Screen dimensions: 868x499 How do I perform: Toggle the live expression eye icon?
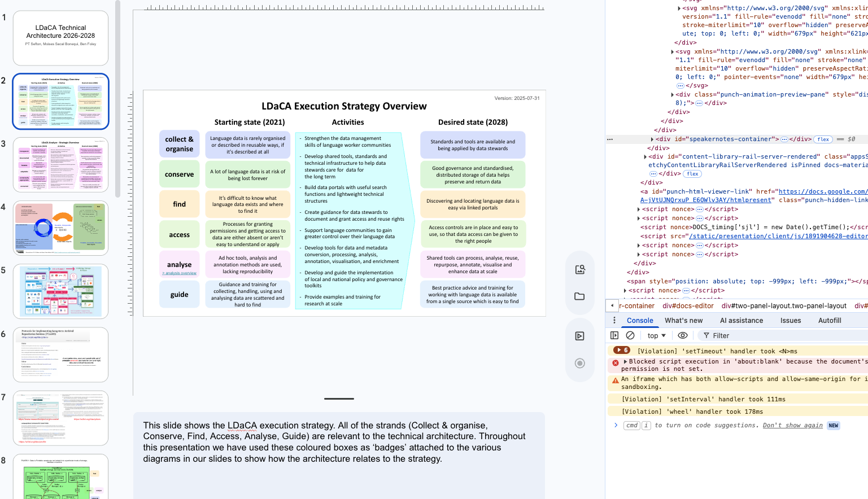pos(682,335)
